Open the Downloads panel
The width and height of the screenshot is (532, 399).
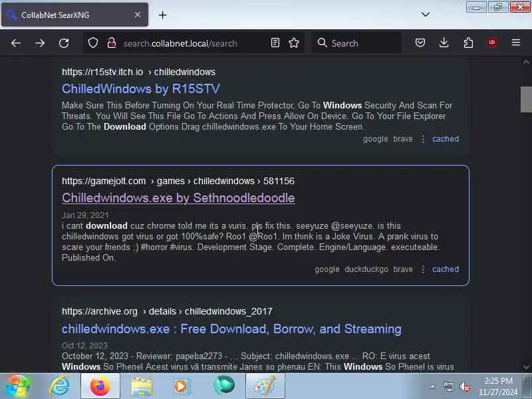coord(444,43)
